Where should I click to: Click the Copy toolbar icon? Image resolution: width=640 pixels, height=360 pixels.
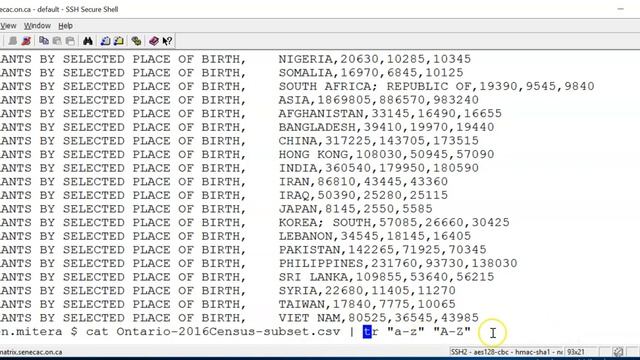coord(44,41)
